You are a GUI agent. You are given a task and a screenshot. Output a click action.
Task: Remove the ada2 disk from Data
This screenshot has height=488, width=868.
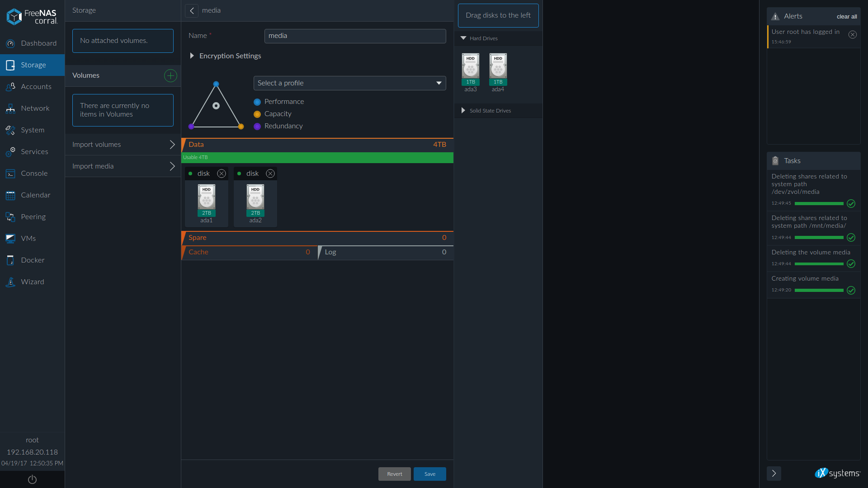pos(270,174)
